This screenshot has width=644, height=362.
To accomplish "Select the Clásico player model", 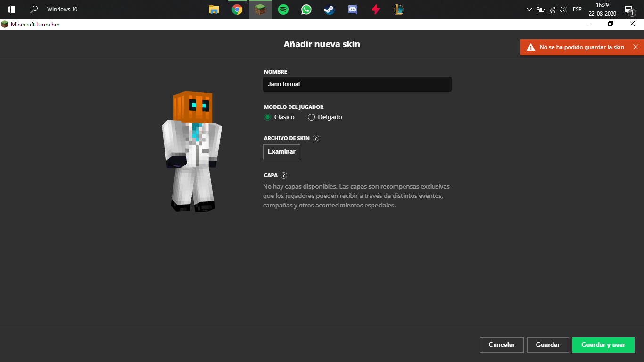I will click(267, 117).
